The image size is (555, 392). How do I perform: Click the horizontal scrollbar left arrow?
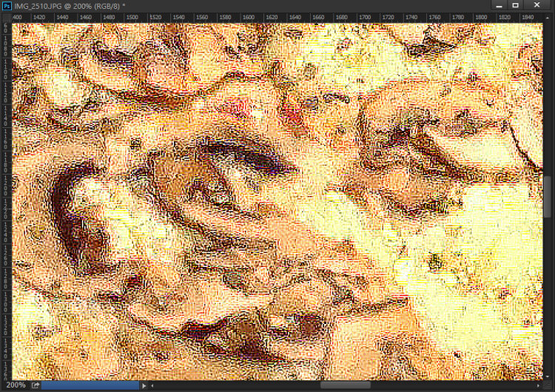[x=152, y=385]
